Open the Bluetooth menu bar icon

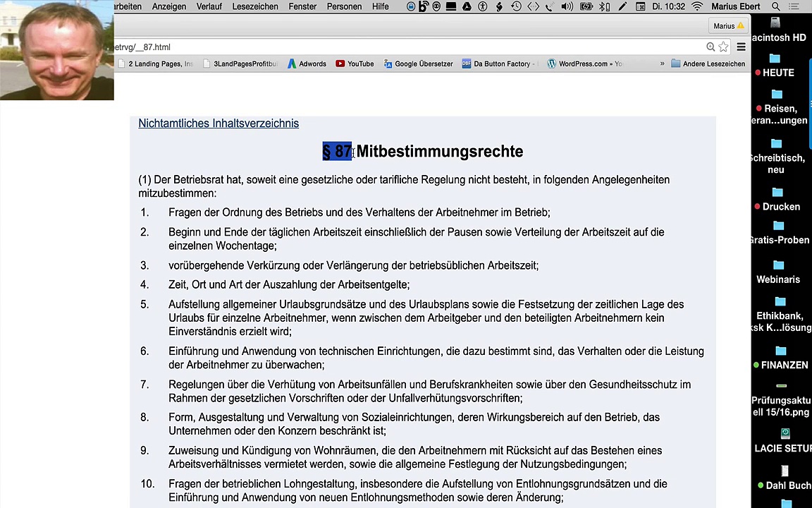(x=604, y=6)
